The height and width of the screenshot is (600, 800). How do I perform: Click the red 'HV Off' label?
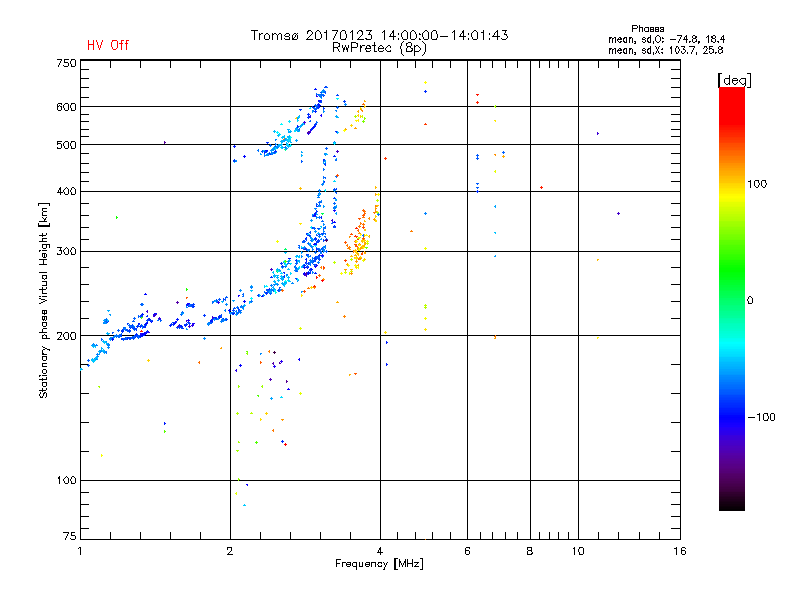108,45
